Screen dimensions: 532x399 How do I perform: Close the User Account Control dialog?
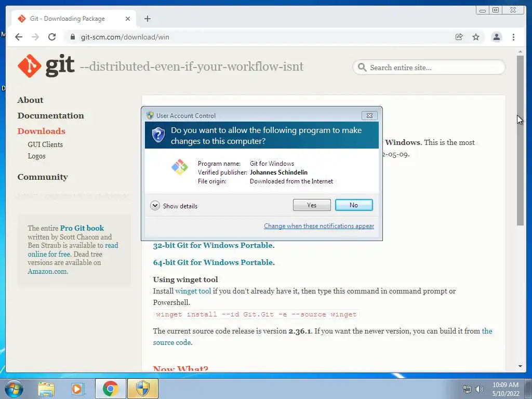(369, 115)
